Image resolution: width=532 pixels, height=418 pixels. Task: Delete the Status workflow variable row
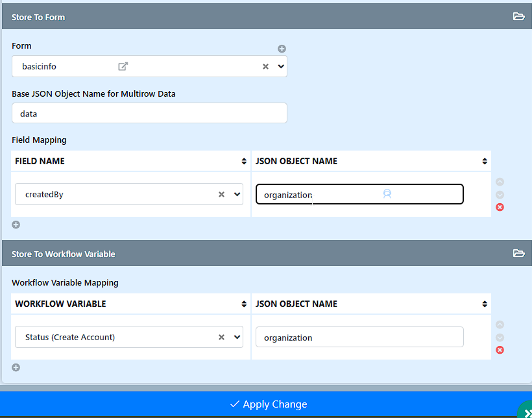coord(500,350)
